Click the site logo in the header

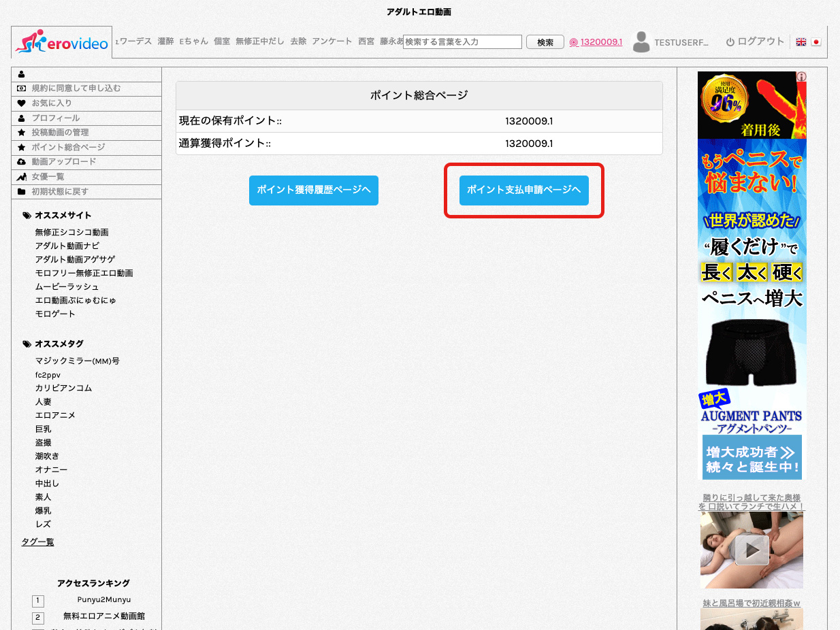62,42
